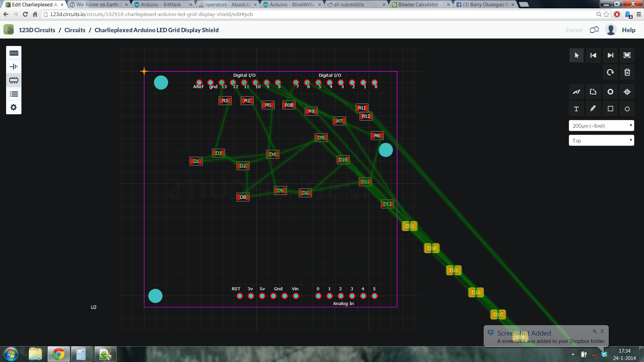Select the Text tool
This screenshot has width=644, height=362.
[x=577, y=108]
